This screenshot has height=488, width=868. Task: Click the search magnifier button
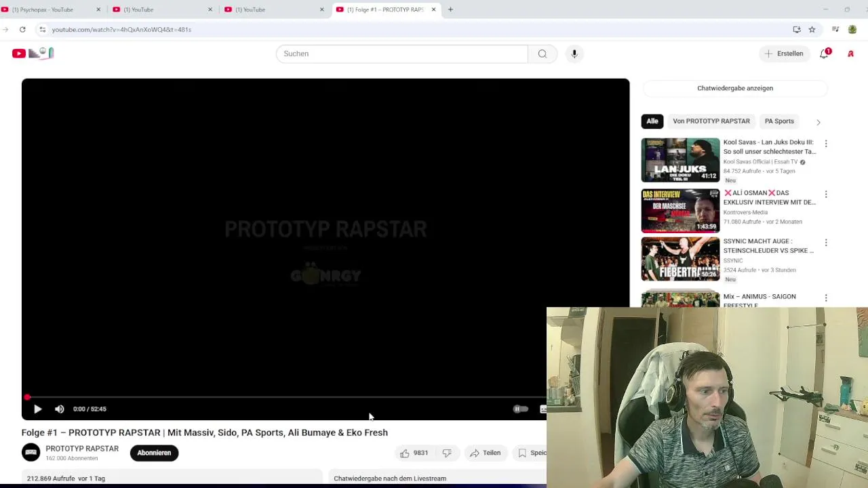pyautogui.click(x=542, y=54)
